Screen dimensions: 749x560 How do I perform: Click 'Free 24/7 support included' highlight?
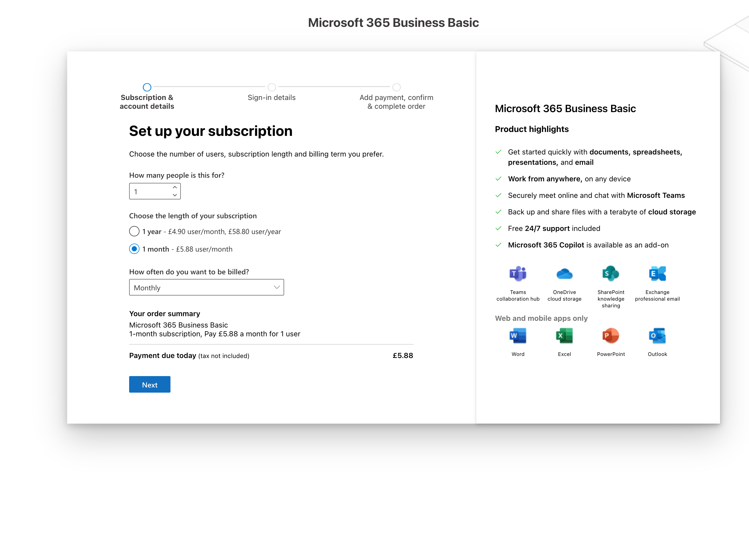554,229
